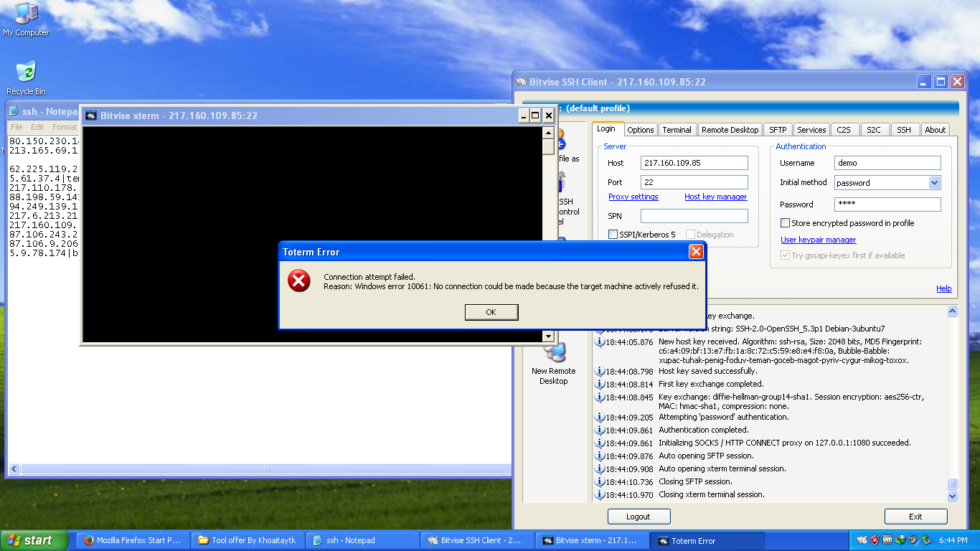Click the info icon beside 'Key exchange: diffie-hellman-group14-sha1'
Image resolution: width=980 pixels, height=551 pixels.
click(x=600, y=397)
